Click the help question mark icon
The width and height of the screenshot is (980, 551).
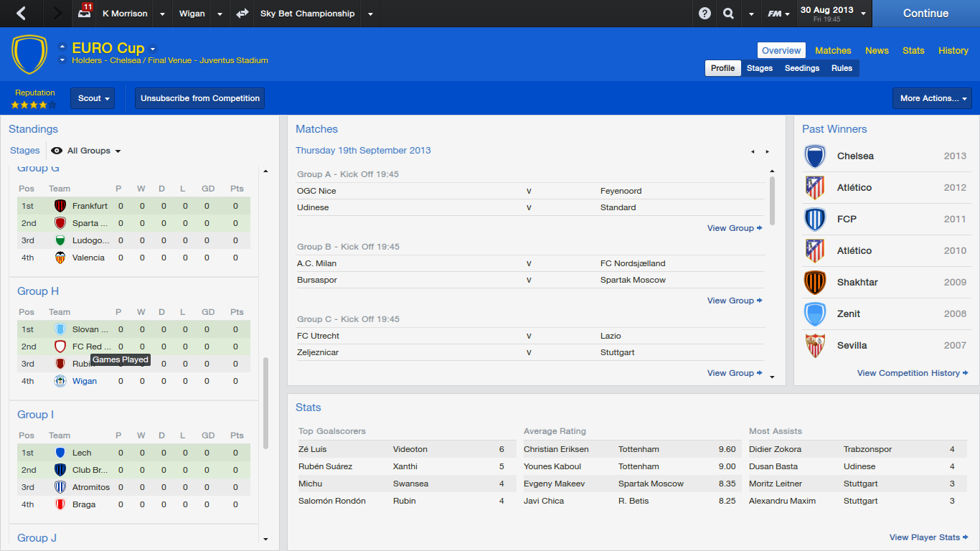[x=705, y=14]
